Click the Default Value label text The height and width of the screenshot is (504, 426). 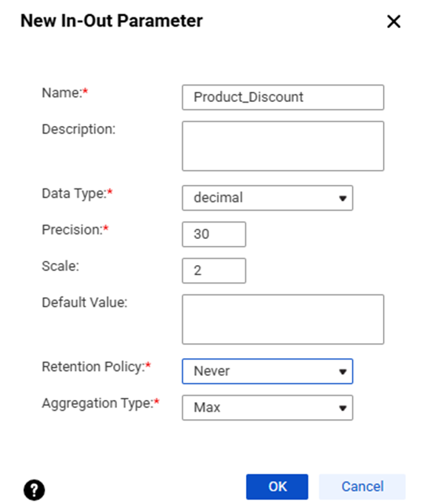[84, 302]
